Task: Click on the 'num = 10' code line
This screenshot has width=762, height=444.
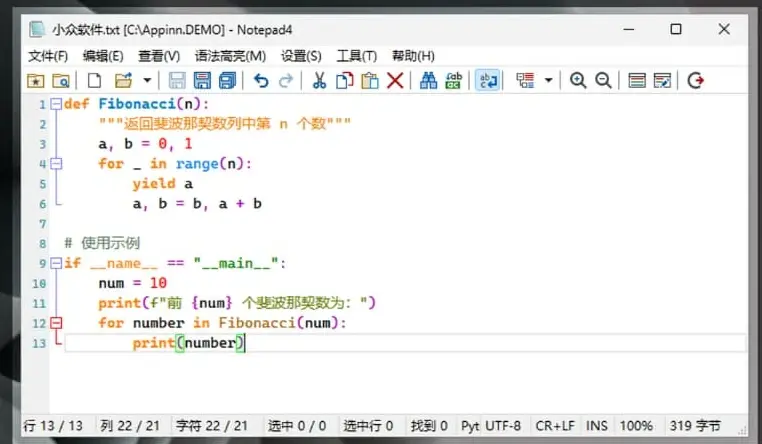Action: pyautogui.click(x=133, y=283)
